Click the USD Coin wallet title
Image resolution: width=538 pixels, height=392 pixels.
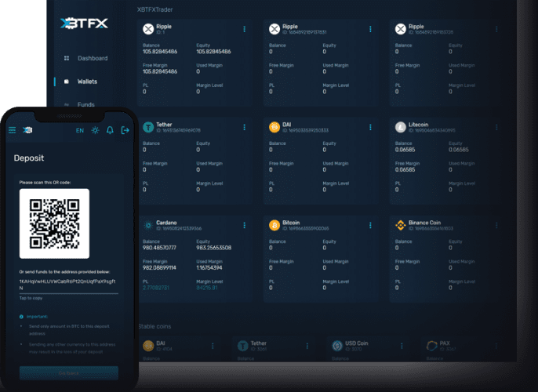pyautogui.click(x=357, y=343)
